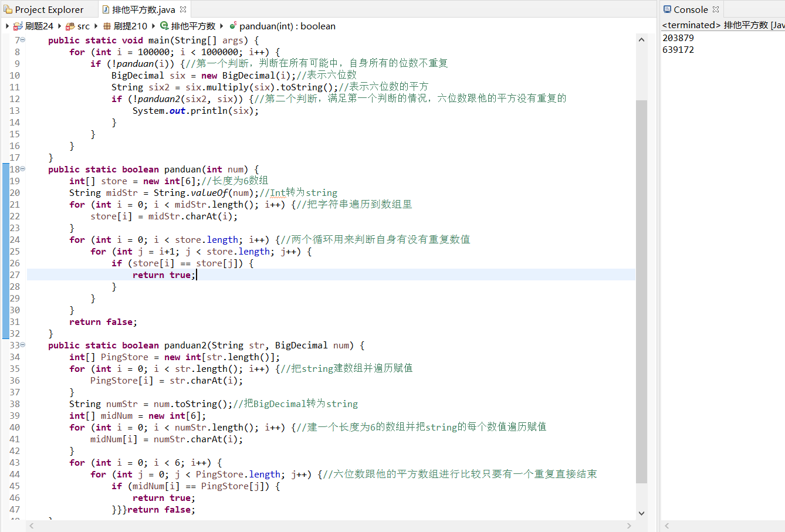Image resolution: width=785 pixels, height=532 pixels.
Task: Collapse the main method fold at line 7
Action: pos(23,40)
